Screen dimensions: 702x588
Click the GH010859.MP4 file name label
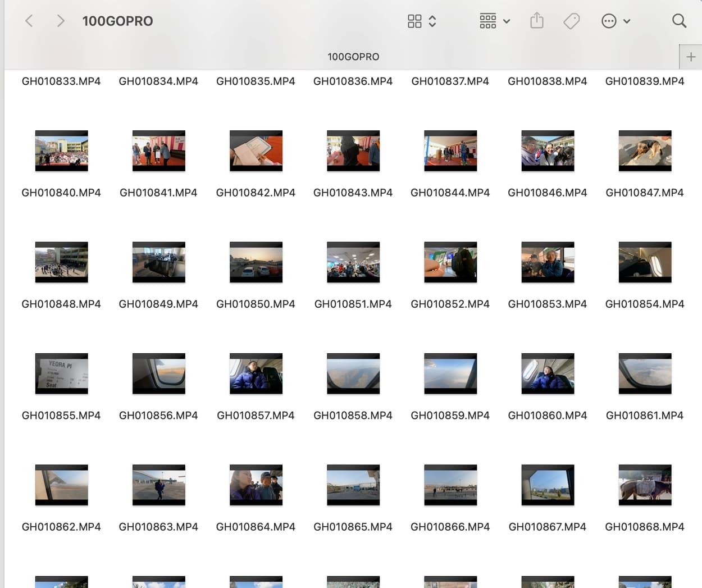point(450,416)
